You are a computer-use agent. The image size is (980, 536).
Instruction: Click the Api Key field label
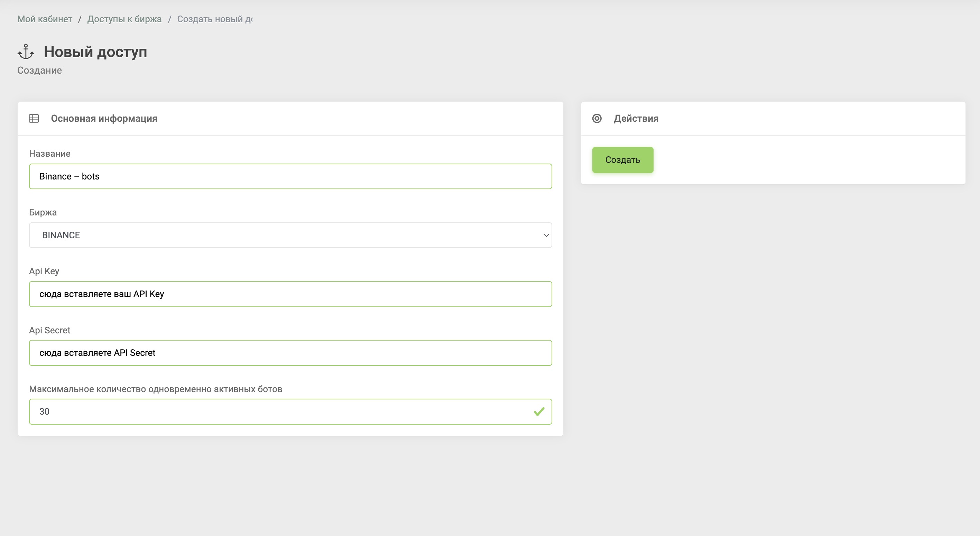click(x=44, y=271)
